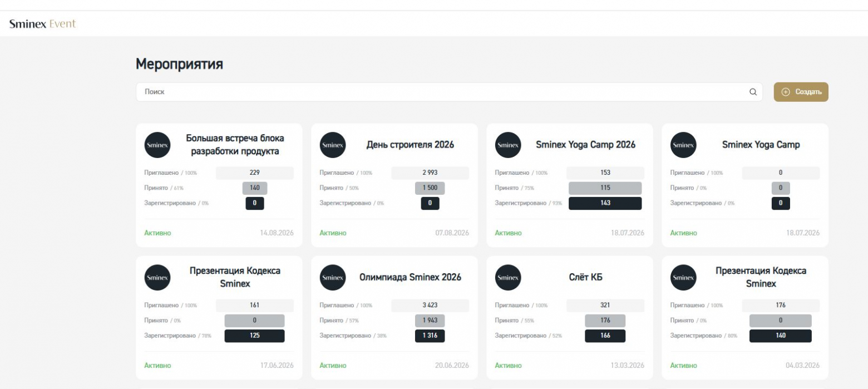Click Активно status on Олимпиада Sminex 2026 card
The width and height of the screenshot is (868, 389).
pyautogui.click(x=333, y=366)
